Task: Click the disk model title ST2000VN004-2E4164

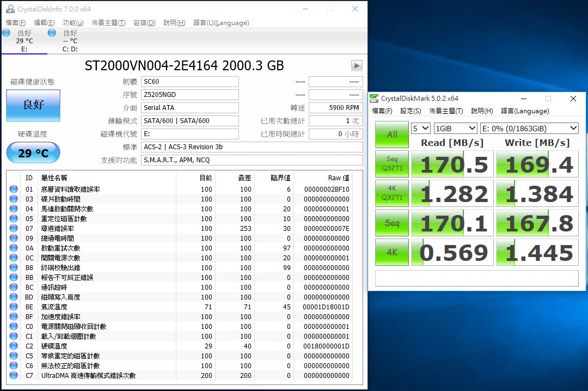Action: pyautogui.click(x=184, y=66)
